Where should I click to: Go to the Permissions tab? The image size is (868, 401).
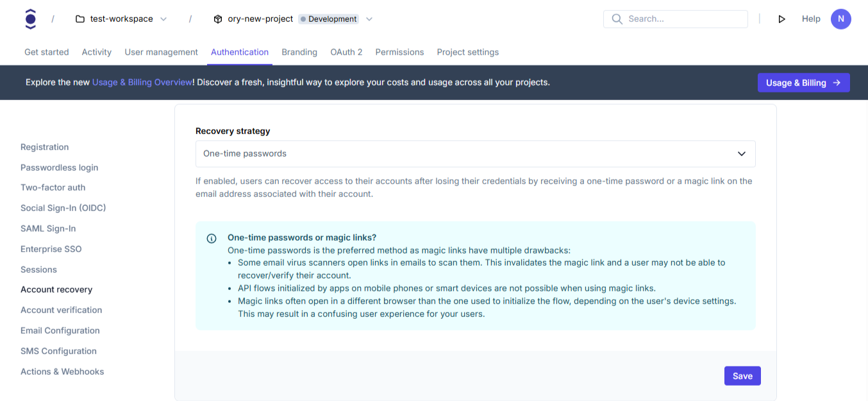[399, 52]
